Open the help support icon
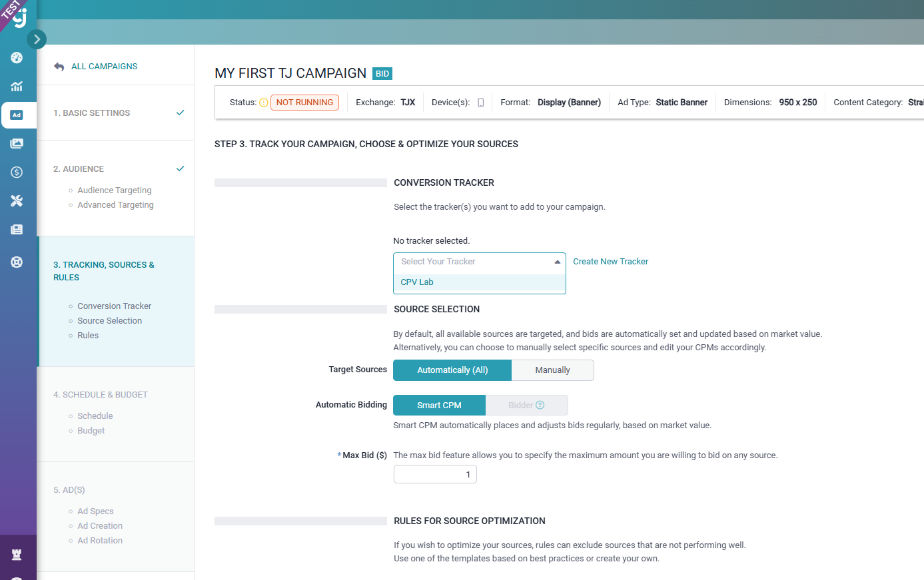Viewport: 924px width, 580px height. coord(16,261)
